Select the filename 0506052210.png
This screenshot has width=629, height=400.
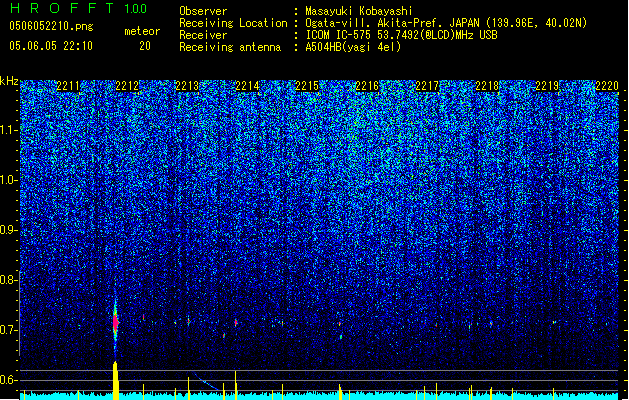pos(51,26)
